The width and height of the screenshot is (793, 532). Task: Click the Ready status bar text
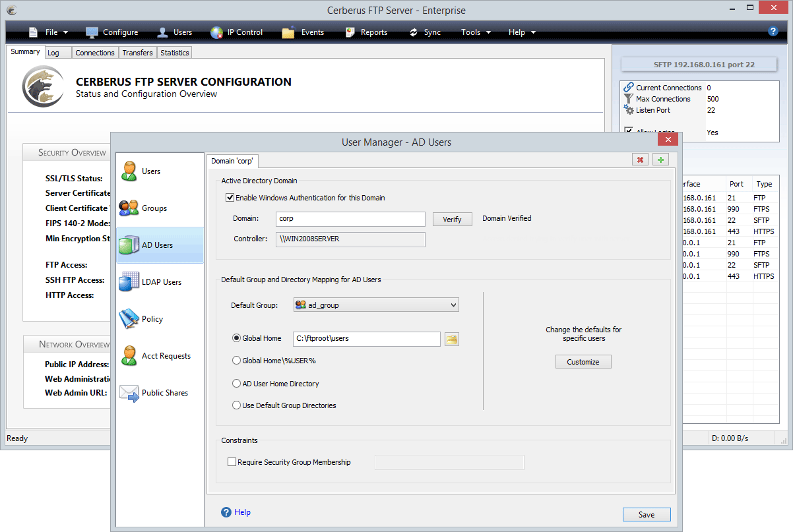tap(17, 438)
